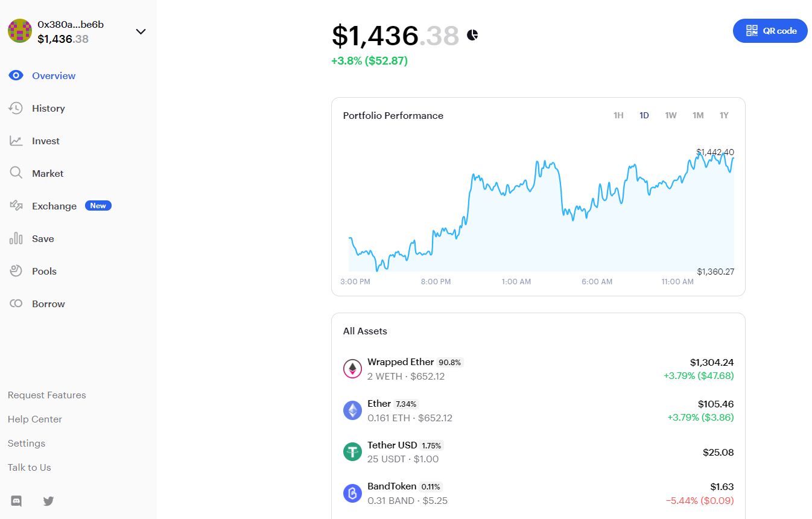This screenshot has height=519, width=812.
Task: Go to the Exchange section
Action: point(54,206)
